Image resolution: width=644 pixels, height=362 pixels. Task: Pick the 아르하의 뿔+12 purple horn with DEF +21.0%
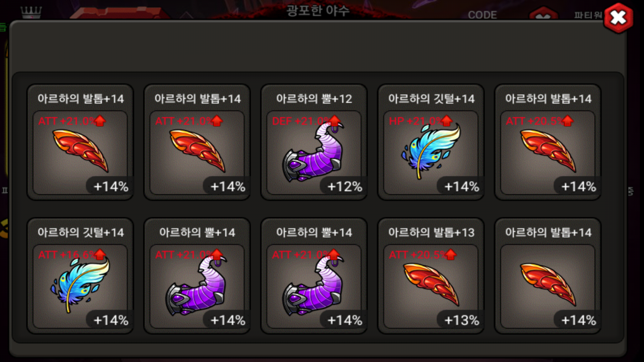314,142
